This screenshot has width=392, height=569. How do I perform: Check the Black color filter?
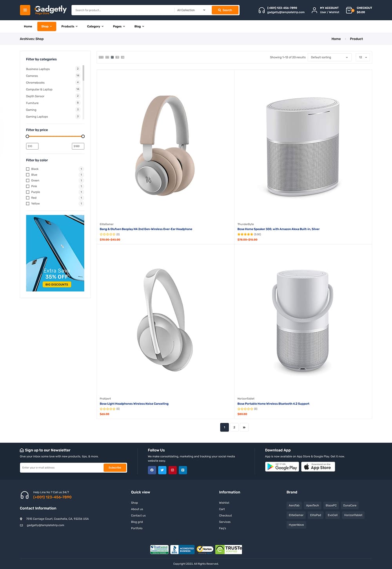28,169
